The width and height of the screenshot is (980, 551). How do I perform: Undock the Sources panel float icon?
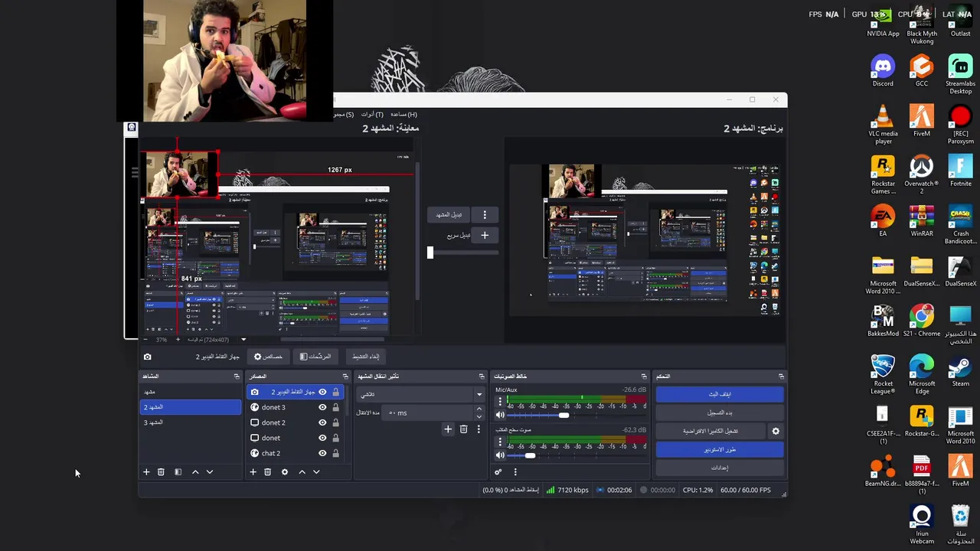[x=345, y=377]
